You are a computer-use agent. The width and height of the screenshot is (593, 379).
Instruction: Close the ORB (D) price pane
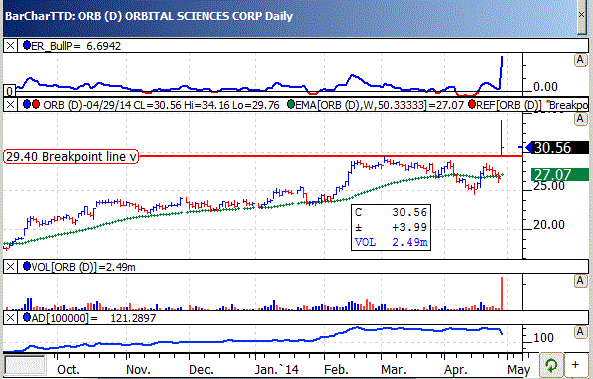click(10, 105)
